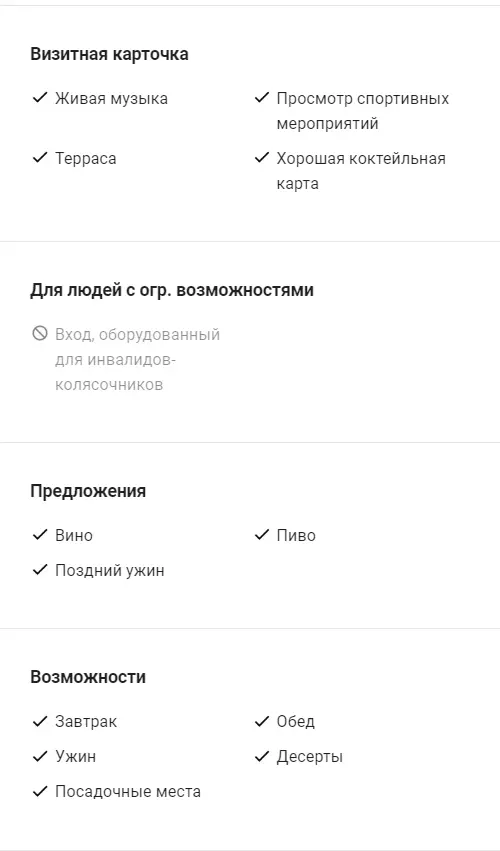Click the checkmark next to Посадочные места
Screen dimensions: 500x851
pyautogui.click(x=40, y=791)
